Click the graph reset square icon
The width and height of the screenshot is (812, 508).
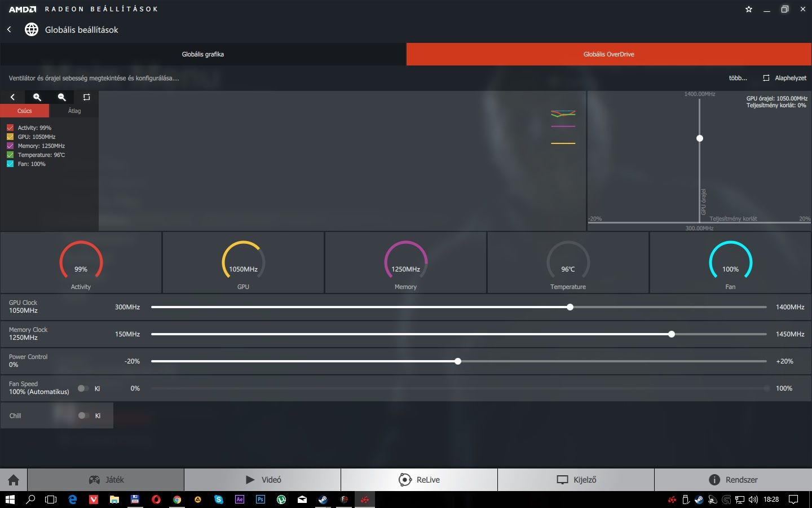86,97
